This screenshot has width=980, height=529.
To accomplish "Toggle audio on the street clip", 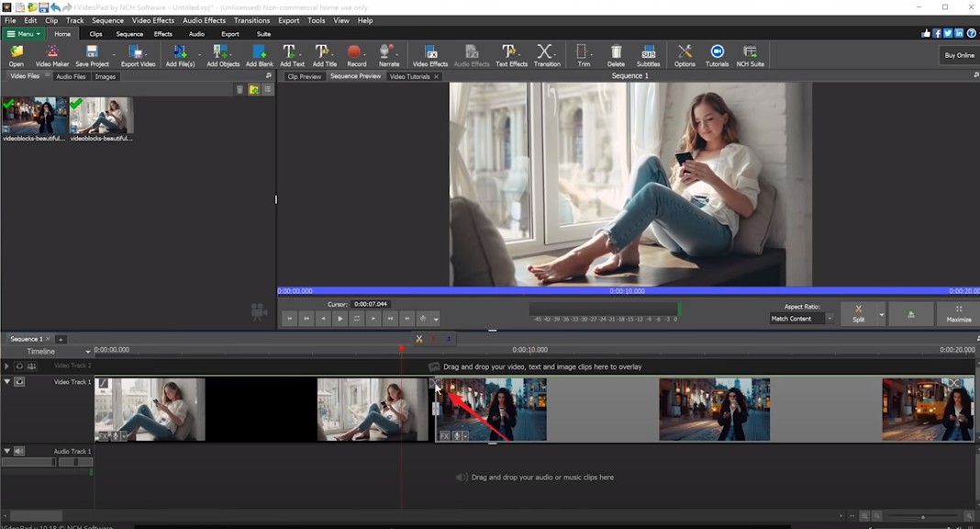I will tap(457, 436).
